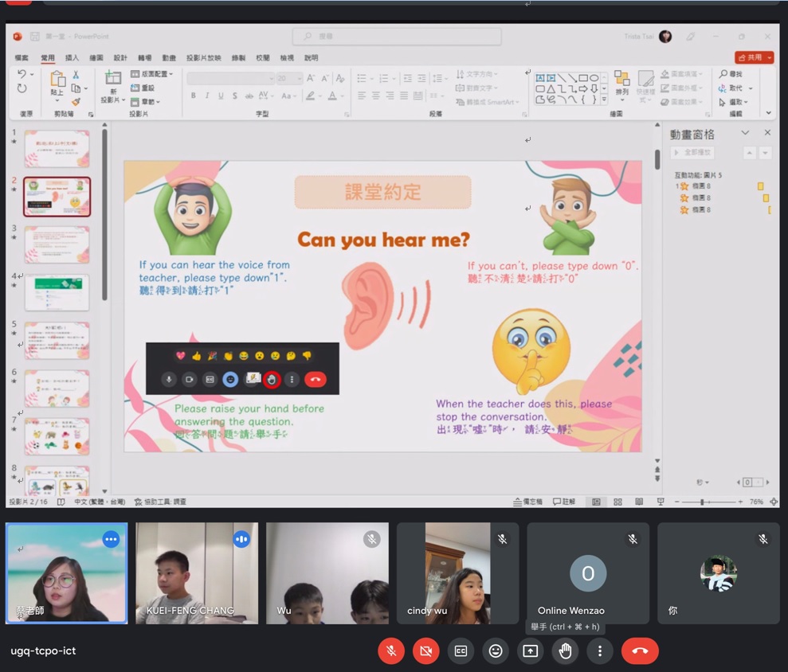Open the 插入 ribbon tab
788x672 pixels.
pos(72,58)
